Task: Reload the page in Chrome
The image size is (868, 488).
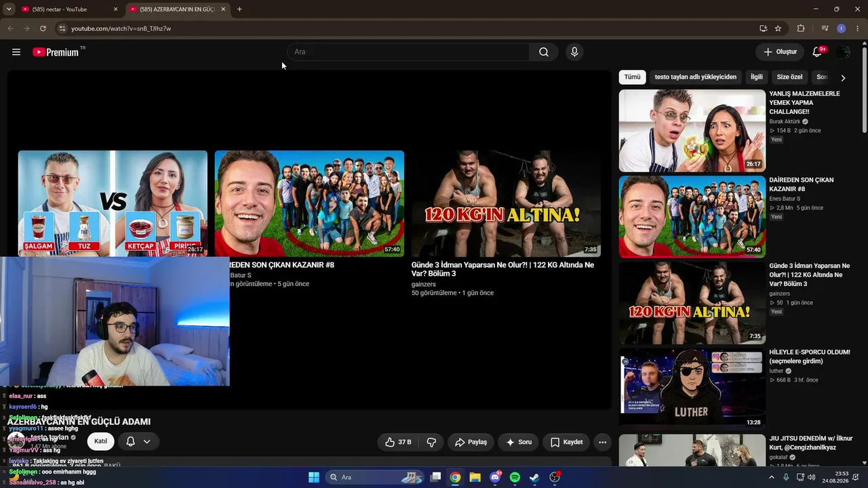Action: 43,28
